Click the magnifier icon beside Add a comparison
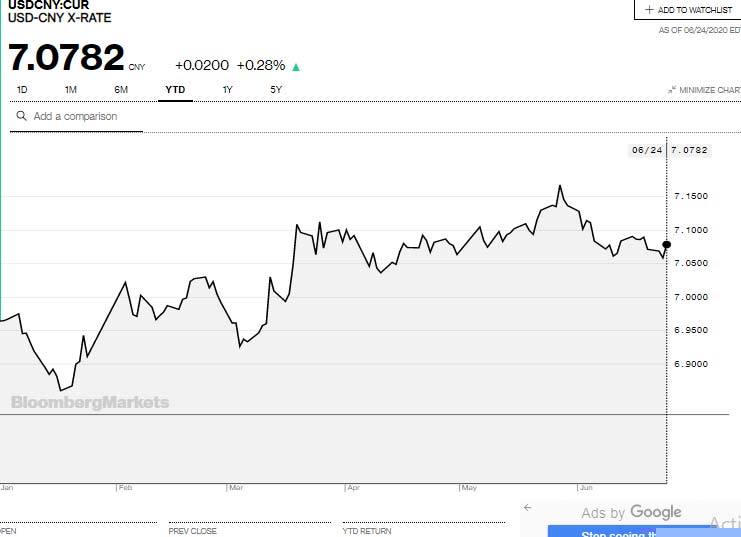The image size is (741, 537). [21, 116]
